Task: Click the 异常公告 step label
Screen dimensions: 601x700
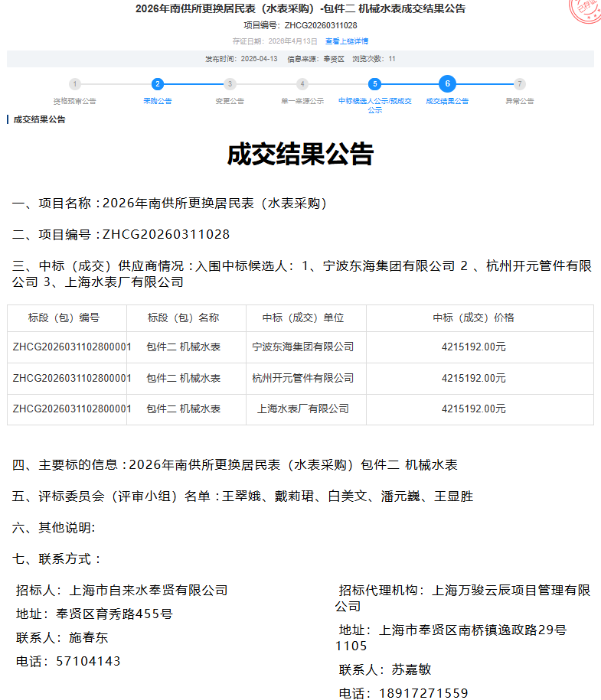Action: pos(520,101)
